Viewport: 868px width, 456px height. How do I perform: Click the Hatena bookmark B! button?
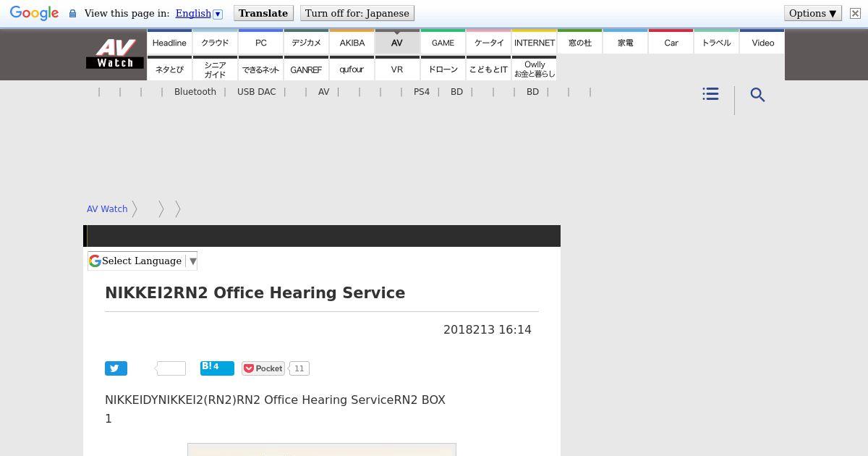[x=217, y=368]
